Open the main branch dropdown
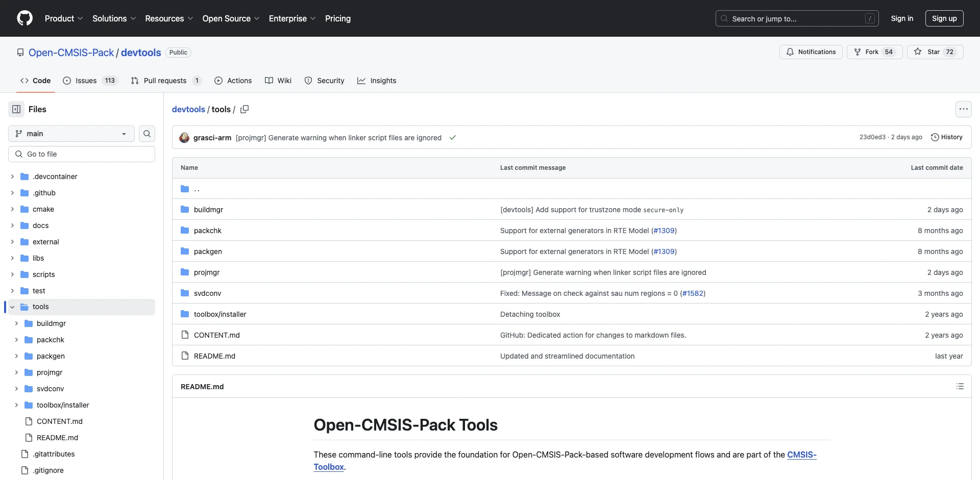Image resolution: width=980 pixels, height=480 pixels. pos(71,134)
